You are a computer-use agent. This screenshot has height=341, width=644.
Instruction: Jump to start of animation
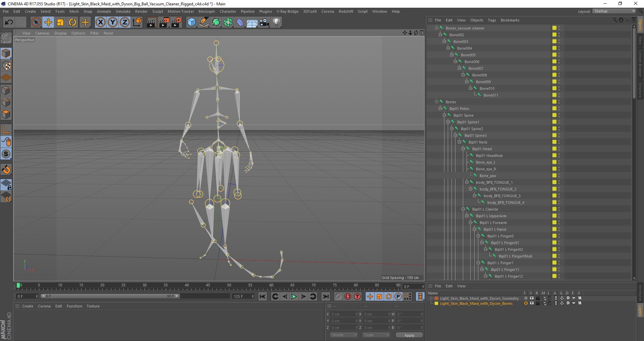(x=263, y=296)
